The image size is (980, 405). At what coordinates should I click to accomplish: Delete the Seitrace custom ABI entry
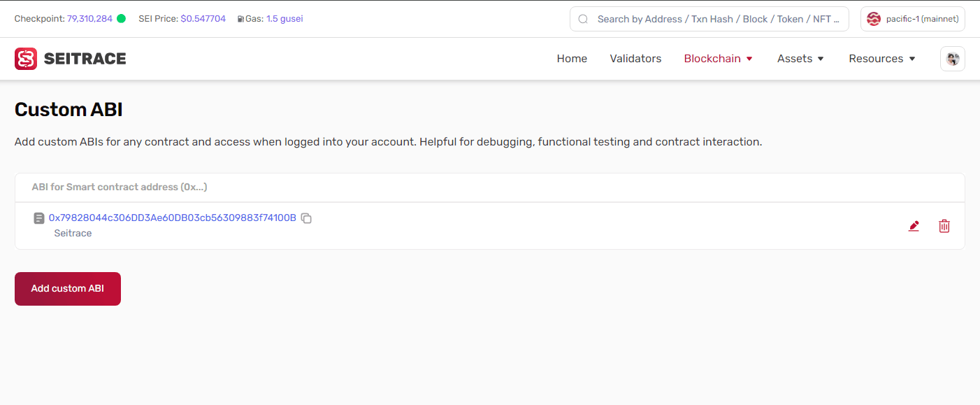944,226
